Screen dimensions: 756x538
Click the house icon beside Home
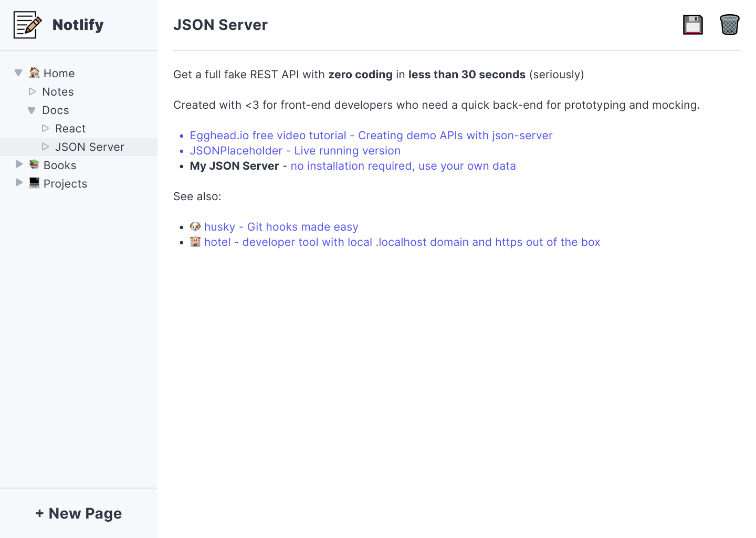[x=34, y=73]
